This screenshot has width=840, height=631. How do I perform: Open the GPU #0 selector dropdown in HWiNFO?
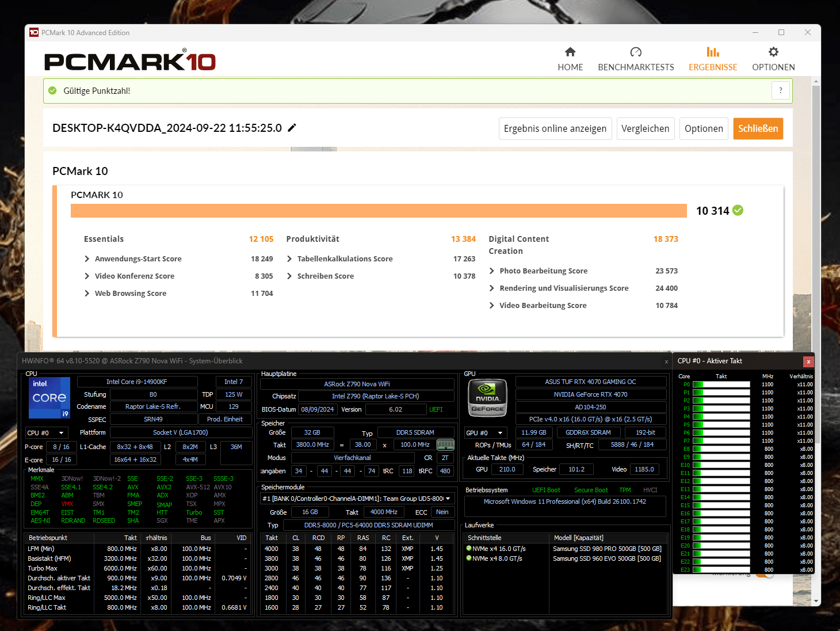pyautogui.click(x=486, y=433)
